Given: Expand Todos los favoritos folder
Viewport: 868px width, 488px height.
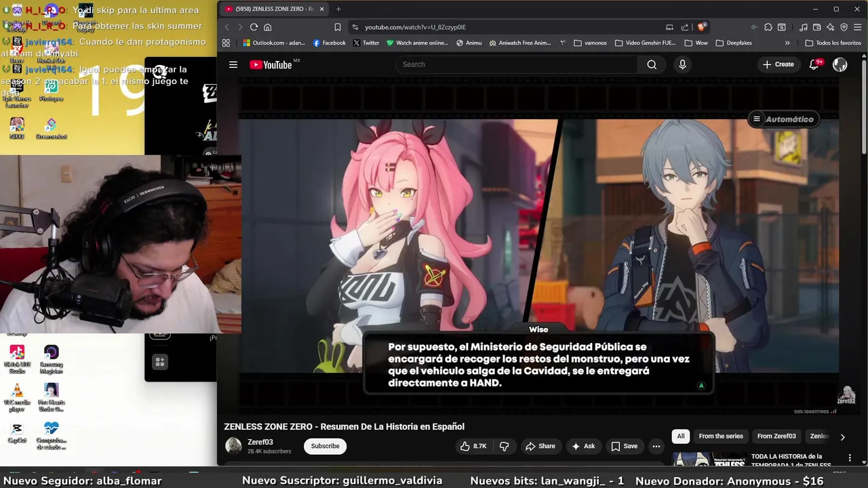Looking at the screenshot, I should click(x=833, y=43).
